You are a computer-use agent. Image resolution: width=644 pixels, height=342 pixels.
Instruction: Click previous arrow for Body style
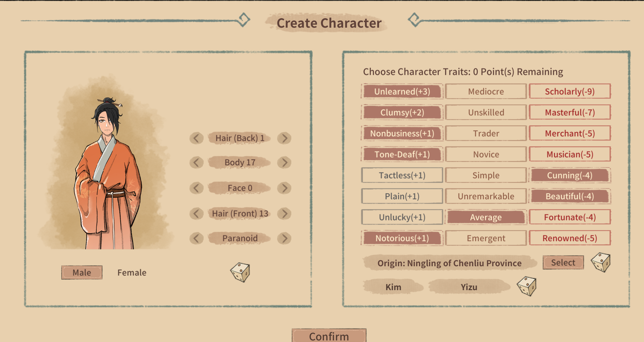pyautogui.click(x=196, y=163)
